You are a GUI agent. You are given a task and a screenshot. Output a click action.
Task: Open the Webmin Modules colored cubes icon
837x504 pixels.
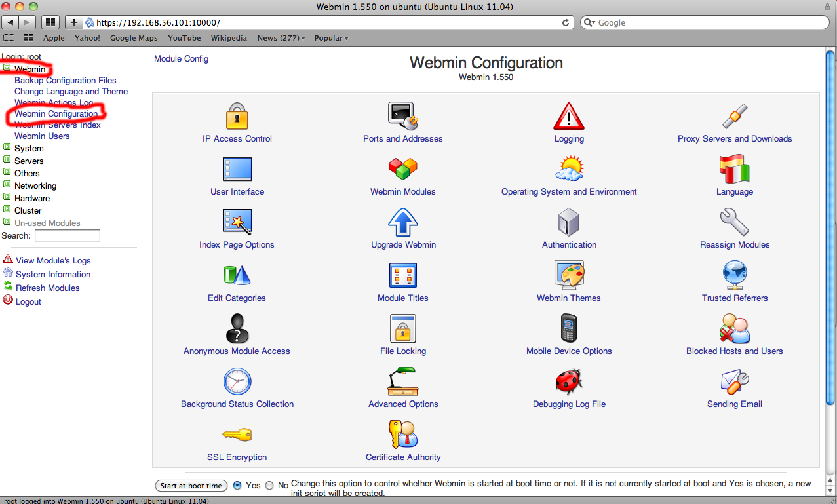[x=403, y=169]
